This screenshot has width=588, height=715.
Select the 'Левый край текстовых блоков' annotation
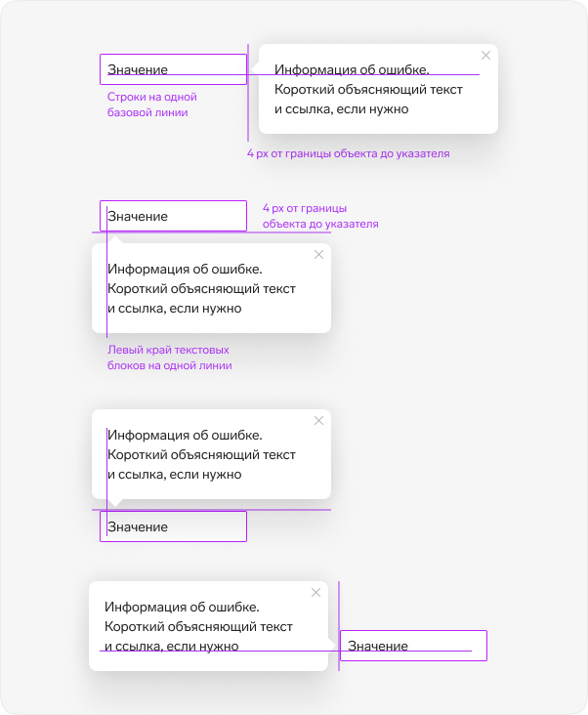click(x=170, y=357)
